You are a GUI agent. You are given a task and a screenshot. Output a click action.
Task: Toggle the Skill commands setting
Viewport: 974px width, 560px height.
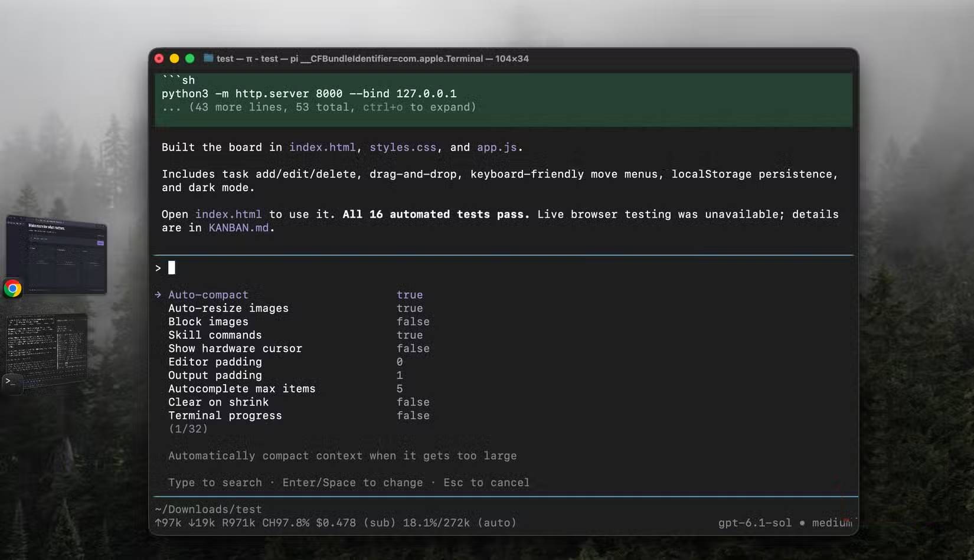click(295, 335)
